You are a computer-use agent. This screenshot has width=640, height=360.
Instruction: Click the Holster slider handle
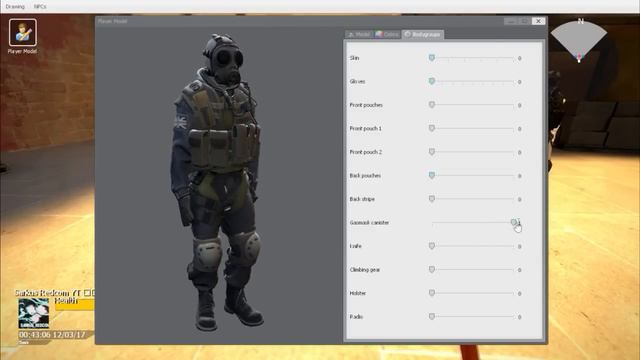[x=432, y=293]
